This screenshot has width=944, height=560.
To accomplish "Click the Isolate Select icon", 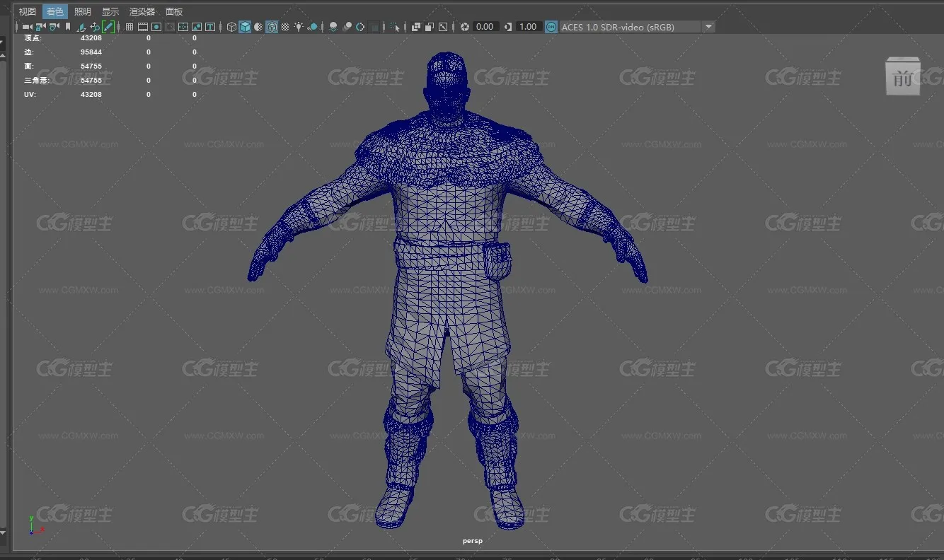I will coord(395,27).
